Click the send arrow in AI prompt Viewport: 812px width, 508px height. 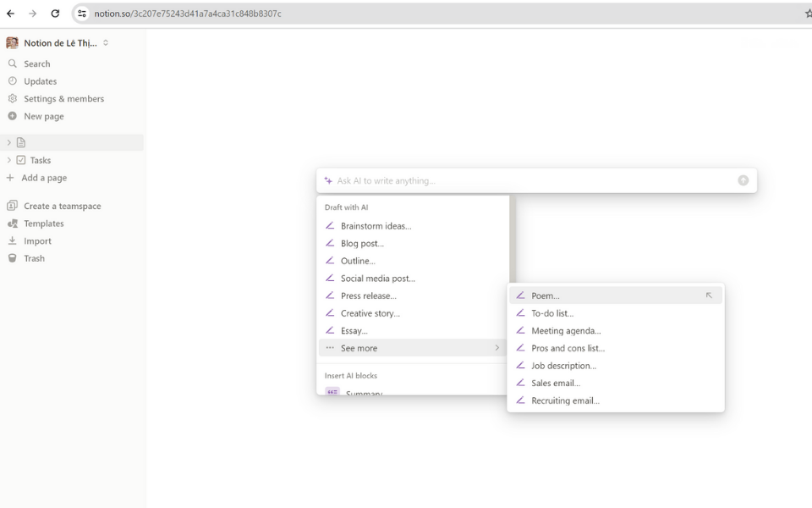tap(743, 180)
